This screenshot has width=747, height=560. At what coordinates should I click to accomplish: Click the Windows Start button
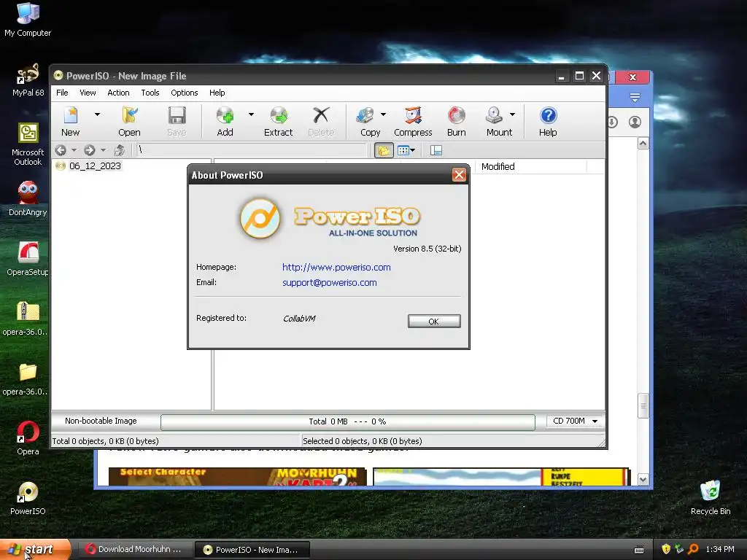(35, 550)
